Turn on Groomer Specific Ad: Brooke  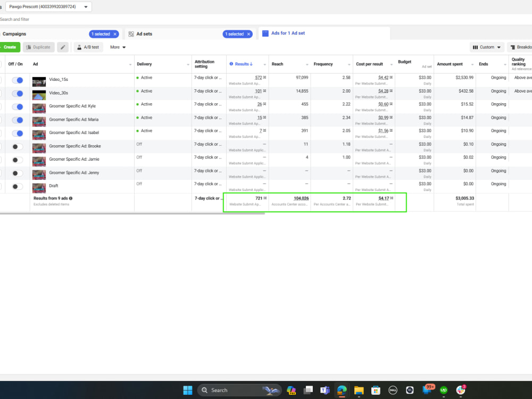(18, 147)
